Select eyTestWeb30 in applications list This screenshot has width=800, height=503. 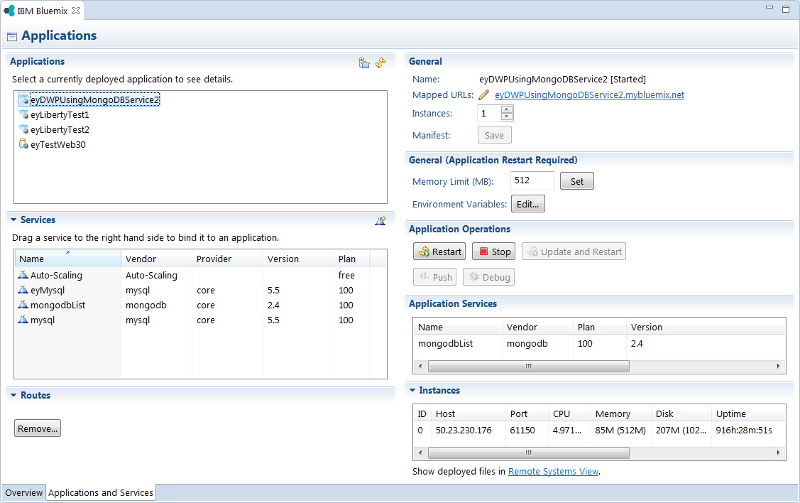click(x=58, y=144)
